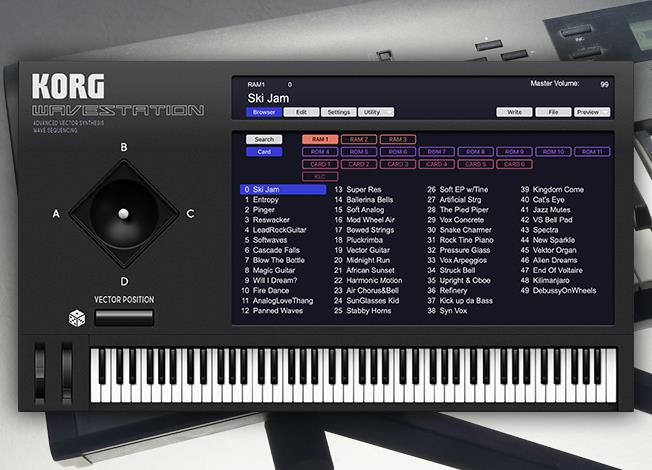This screenshot has height=470, width=652.
Task: Select preset 6 Cascade Falls
Action: (272, 250)
